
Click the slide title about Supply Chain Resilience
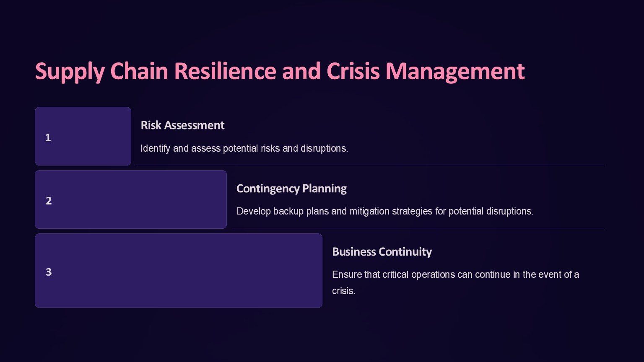[x=280, y=71]
